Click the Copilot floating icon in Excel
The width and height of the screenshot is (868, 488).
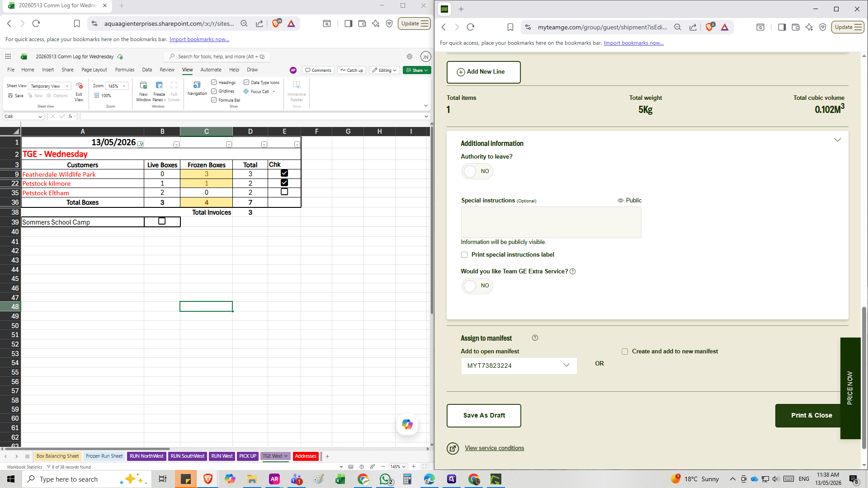pyautogui.click(x=407, y=424)
